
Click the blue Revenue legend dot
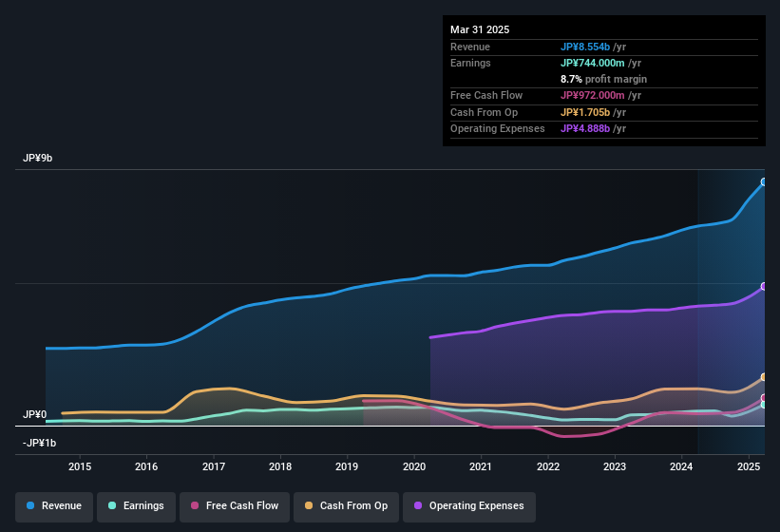[x=30, y=505]
